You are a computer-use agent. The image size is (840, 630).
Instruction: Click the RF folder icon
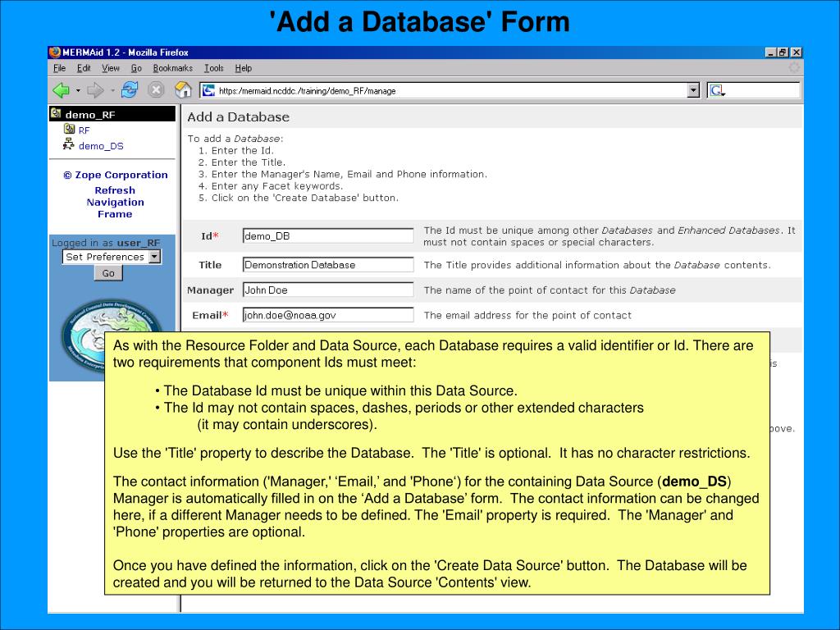click(x=69, y=129)
